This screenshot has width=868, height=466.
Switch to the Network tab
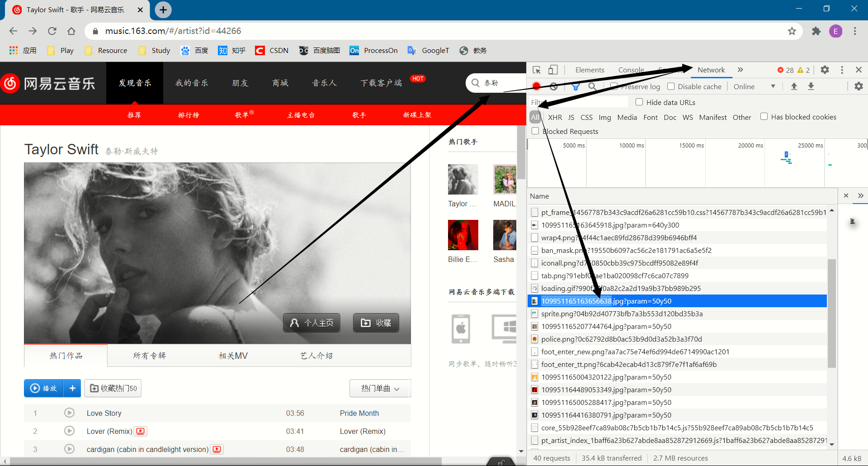point(711,70)
